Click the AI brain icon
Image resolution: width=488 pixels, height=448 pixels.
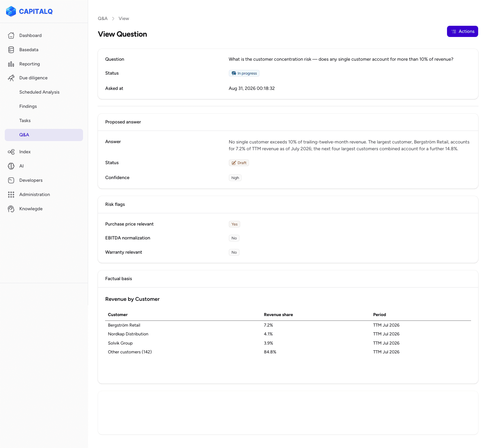11,166
